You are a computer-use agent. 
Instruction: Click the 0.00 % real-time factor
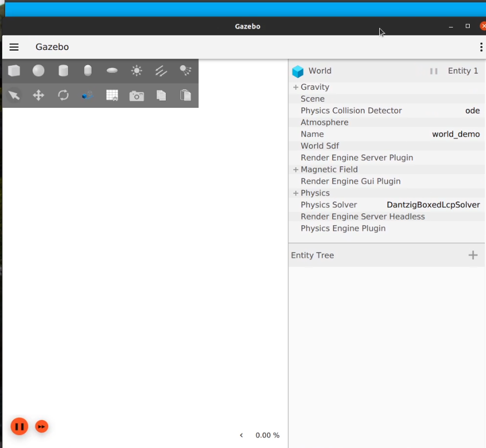[267, 435]
